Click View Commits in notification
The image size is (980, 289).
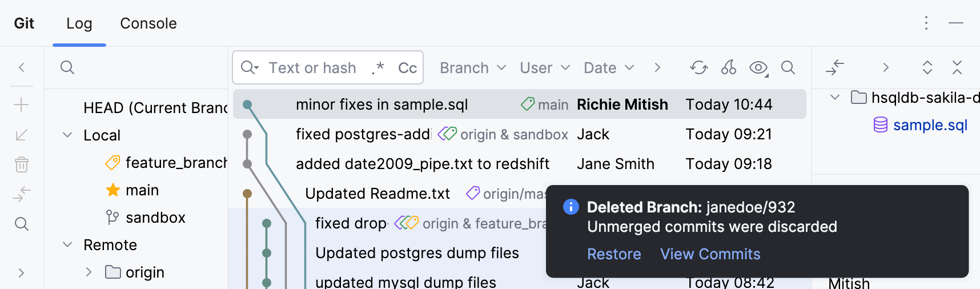(x=710, y=254)
